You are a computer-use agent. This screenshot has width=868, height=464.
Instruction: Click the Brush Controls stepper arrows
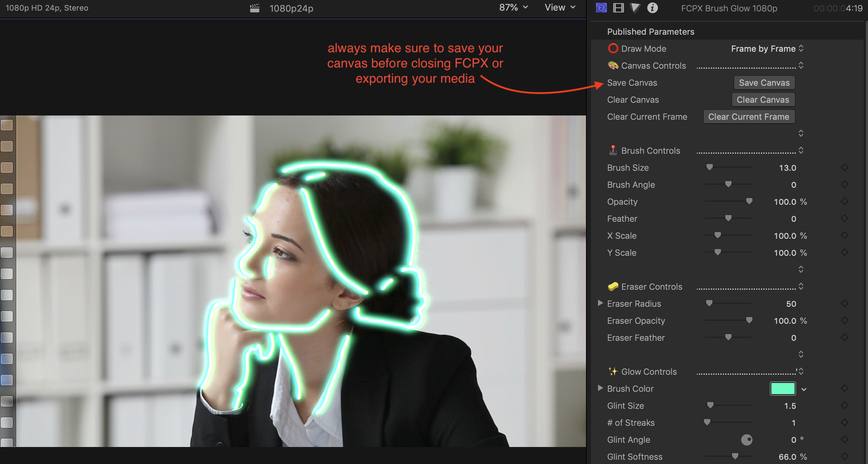coord(801,151)
